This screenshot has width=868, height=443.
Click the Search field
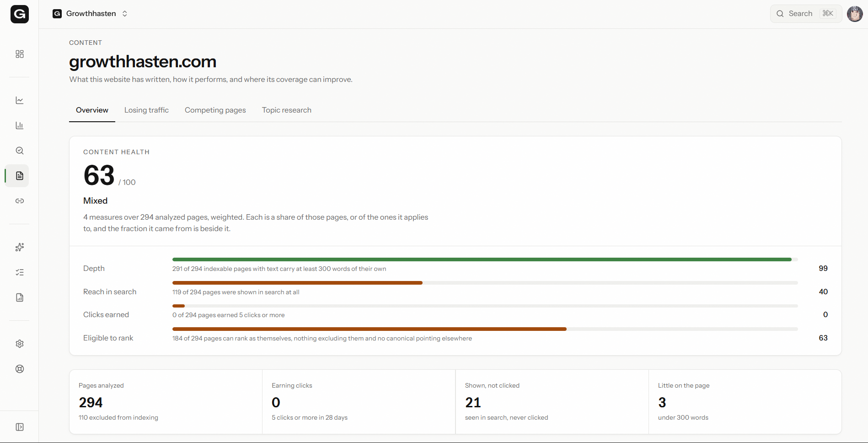point(806,14)
